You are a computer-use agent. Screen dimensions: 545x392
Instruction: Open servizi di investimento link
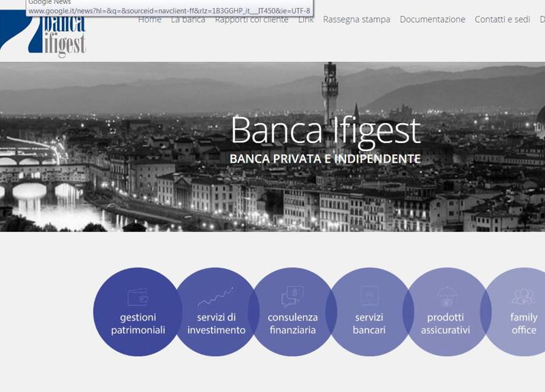pyautogui.click(x=216, y=323)
